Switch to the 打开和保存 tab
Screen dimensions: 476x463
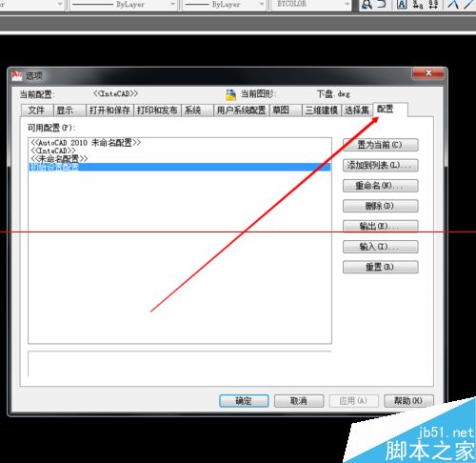tap(109, 111)
